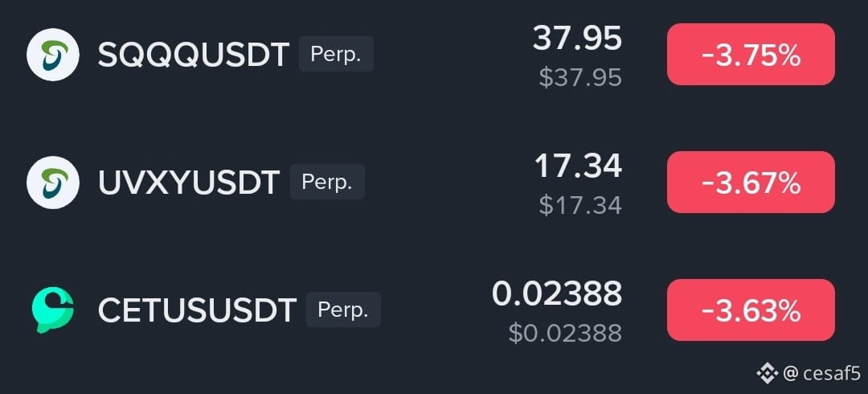This screenshot has width=868, height=394.
Task: Click the UVXYUSDT coin logo icon
Action: (53, 183)
